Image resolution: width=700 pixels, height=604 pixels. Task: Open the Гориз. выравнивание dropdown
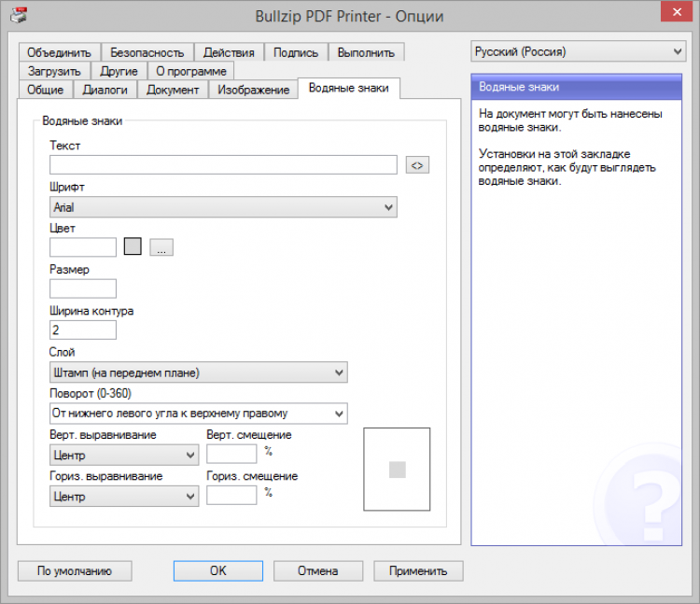(x=124, y=497)
